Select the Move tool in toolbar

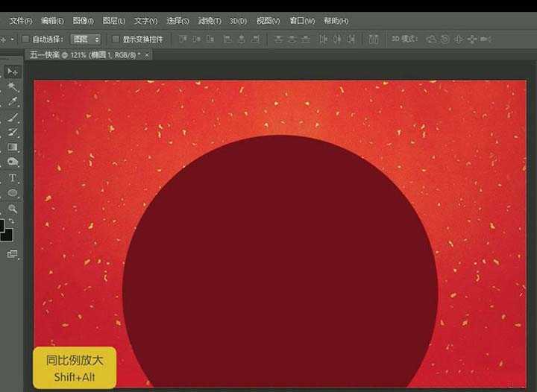pos(13,72)
